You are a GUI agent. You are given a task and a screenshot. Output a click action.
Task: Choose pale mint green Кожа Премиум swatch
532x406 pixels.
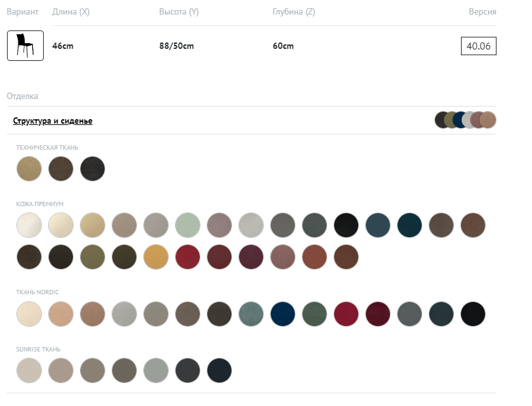(x=188, y=225)
